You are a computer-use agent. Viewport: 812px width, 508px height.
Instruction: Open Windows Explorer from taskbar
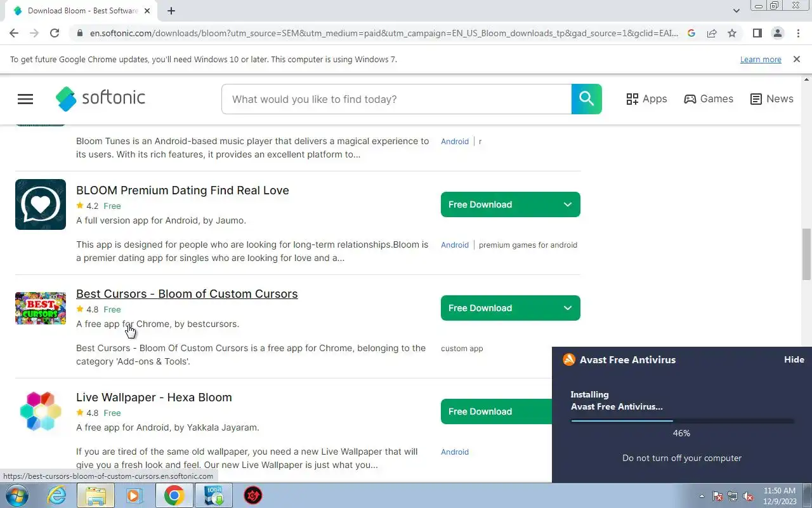tap(96, 495)
